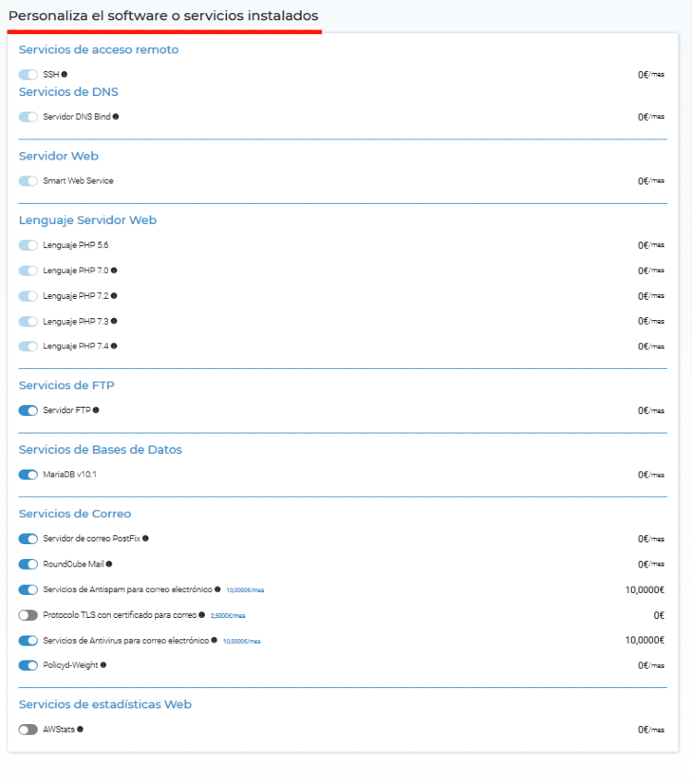Image resolution: width=692 pixels, height=784 pixels.
Task: Toggle off Servicios de Antivirus para correo
Action: click(x=28, y=640)
